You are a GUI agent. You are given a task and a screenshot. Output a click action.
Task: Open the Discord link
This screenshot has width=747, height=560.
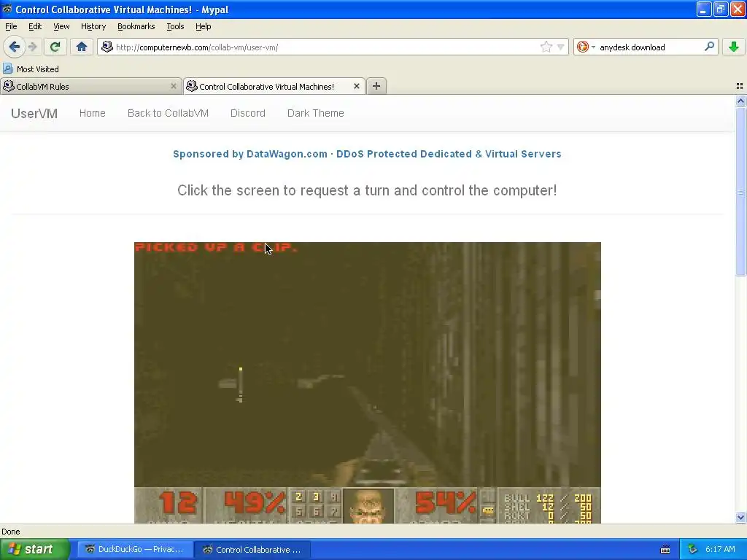(248, 113)
